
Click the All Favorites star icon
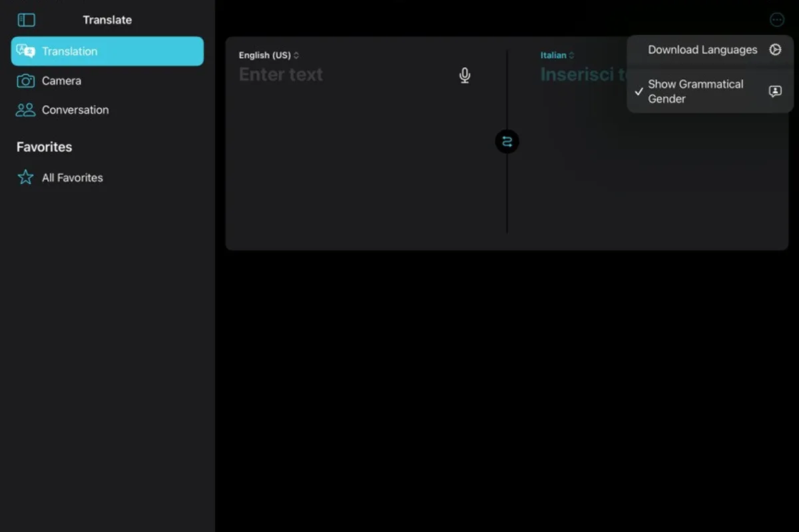[x=25, y=177]
